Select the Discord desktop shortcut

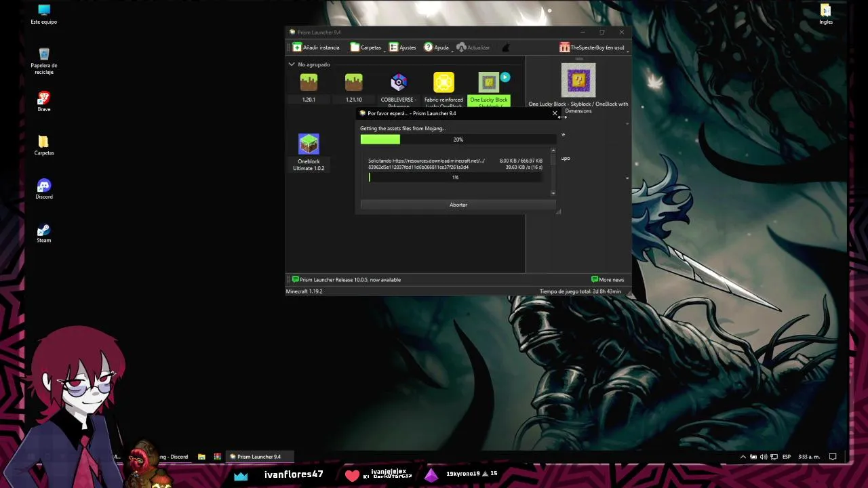pos(44,189)
